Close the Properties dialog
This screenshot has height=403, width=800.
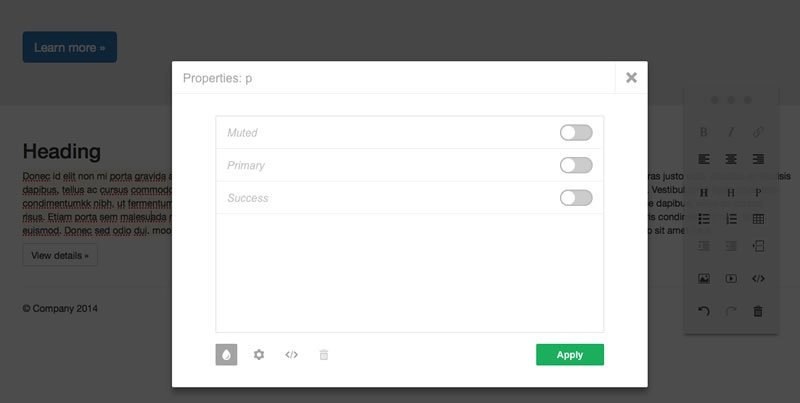pos(632,78)
